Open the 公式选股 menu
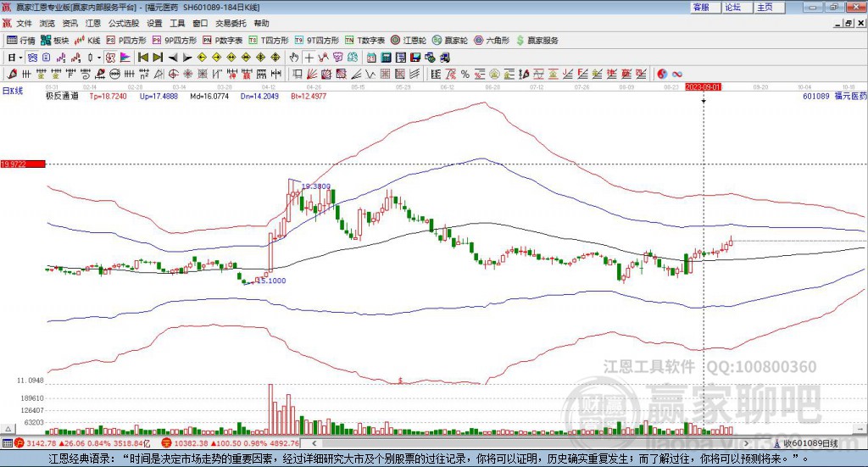Viewport: 868px width, 467px height. [x=124, y=23]
